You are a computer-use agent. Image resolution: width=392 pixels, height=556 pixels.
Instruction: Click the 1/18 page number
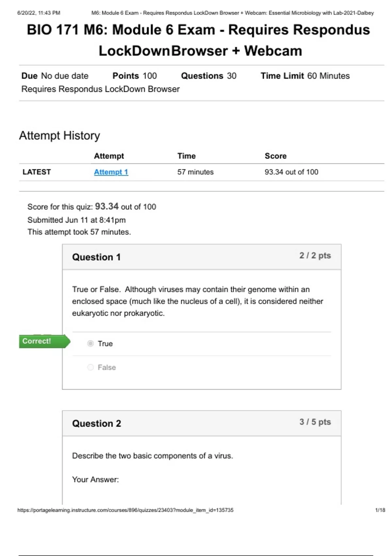(x=380, y=510)
